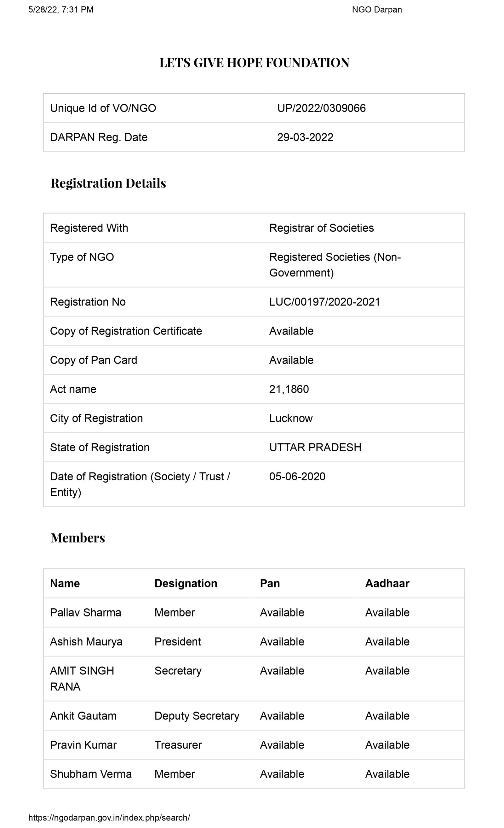The height and width of the screenshot is (828, 504).
Task: Click the Unique Id value UP/2022/0309066
Action: (321, 108)
